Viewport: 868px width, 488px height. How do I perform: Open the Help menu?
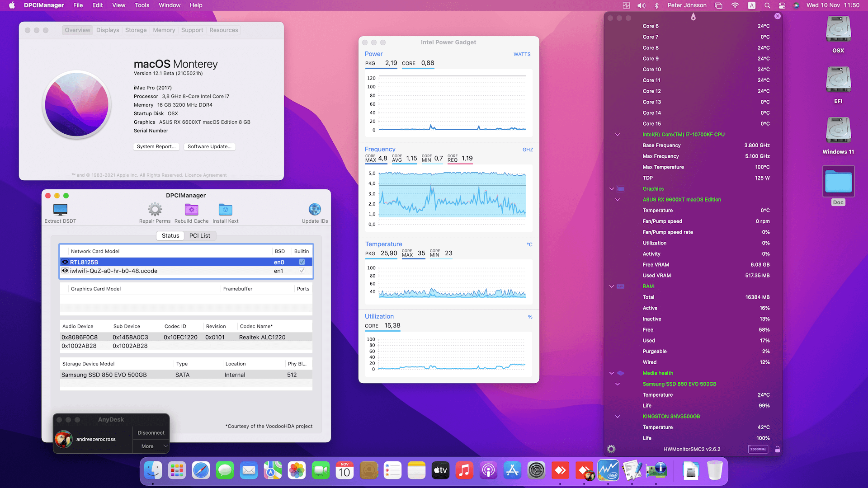[x=196, y=5]
